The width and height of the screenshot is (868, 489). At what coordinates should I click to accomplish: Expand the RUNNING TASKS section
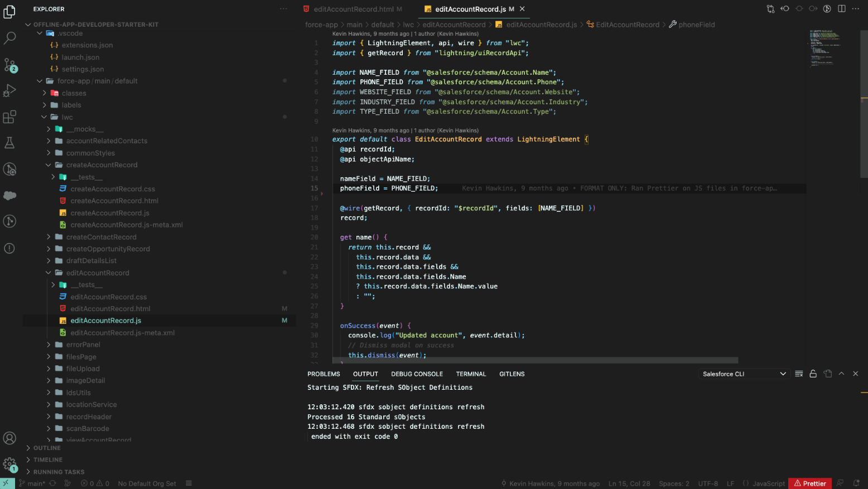[x=59, y=472]
